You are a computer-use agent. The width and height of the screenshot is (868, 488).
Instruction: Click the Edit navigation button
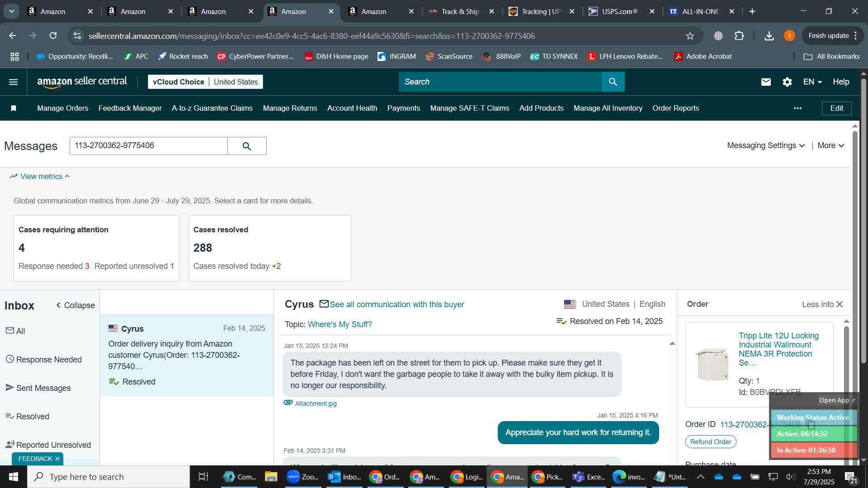(836, 108)
